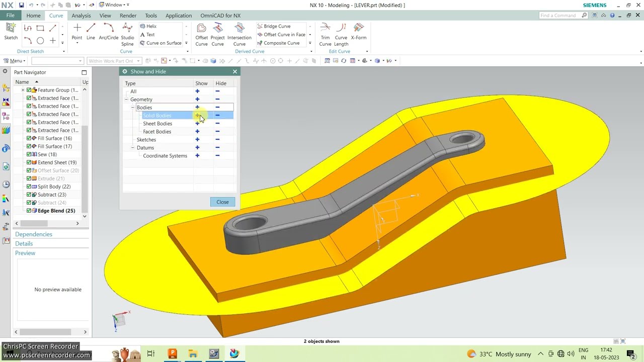Image resolution: width=644 pixels, height=362 pixels.
Task: Expand the Feature Group node
Action: pyautogui.click(x=23, y=90)
